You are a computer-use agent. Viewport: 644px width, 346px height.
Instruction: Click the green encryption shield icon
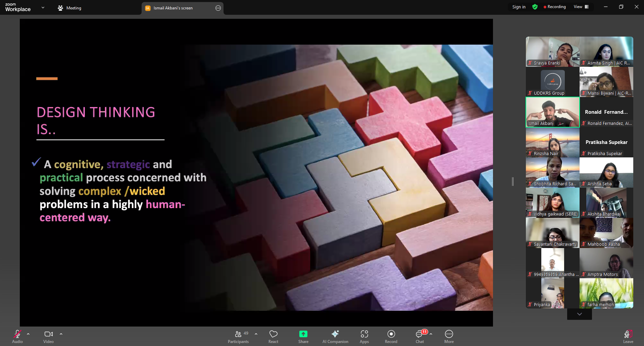(535, 7)
